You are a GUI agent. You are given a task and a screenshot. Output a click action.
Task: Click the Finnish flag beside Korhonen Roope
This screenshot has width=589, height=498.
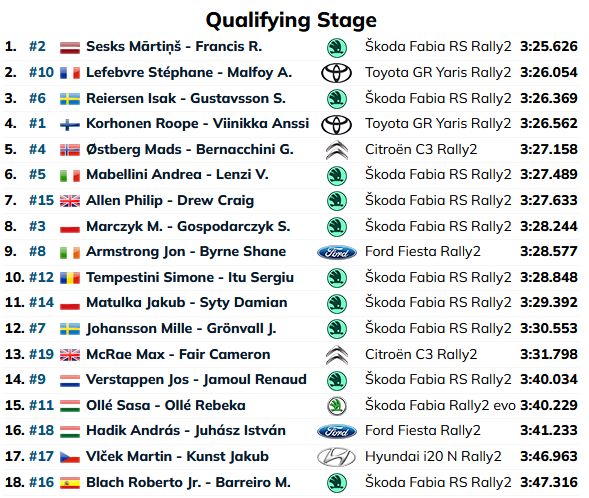70,124
